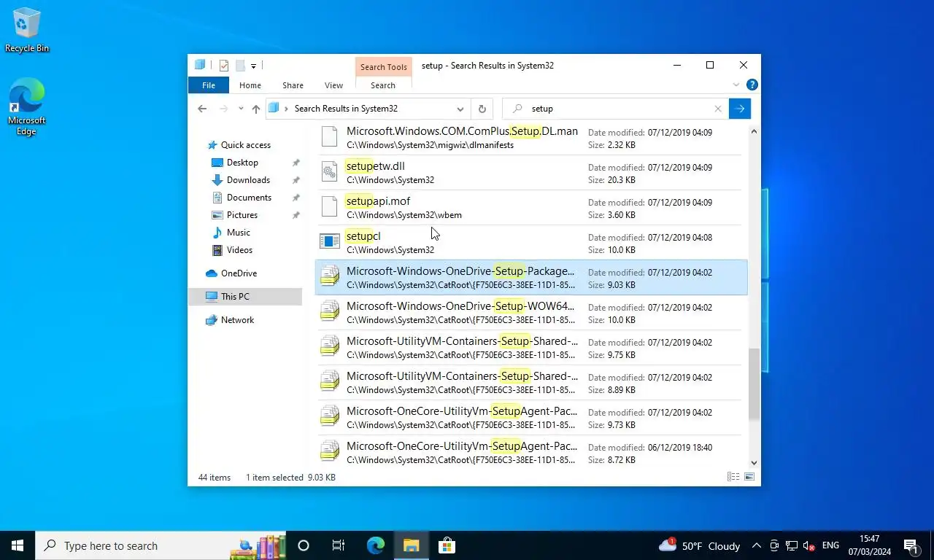934x560 pixels.
Task: Click into the setup search box
Action: coord(616,109)
